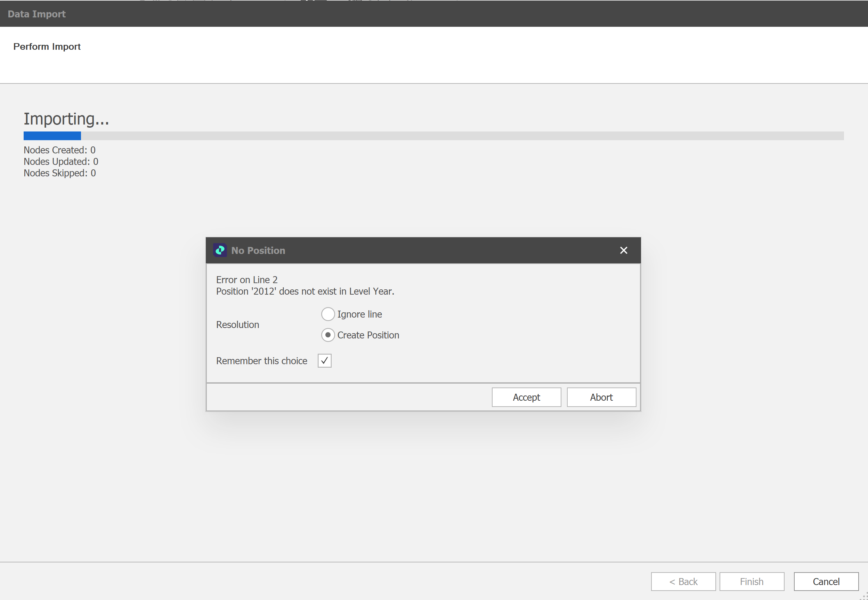
Task: Click the No Position dialog title bar
Action: tap(413, 250)
